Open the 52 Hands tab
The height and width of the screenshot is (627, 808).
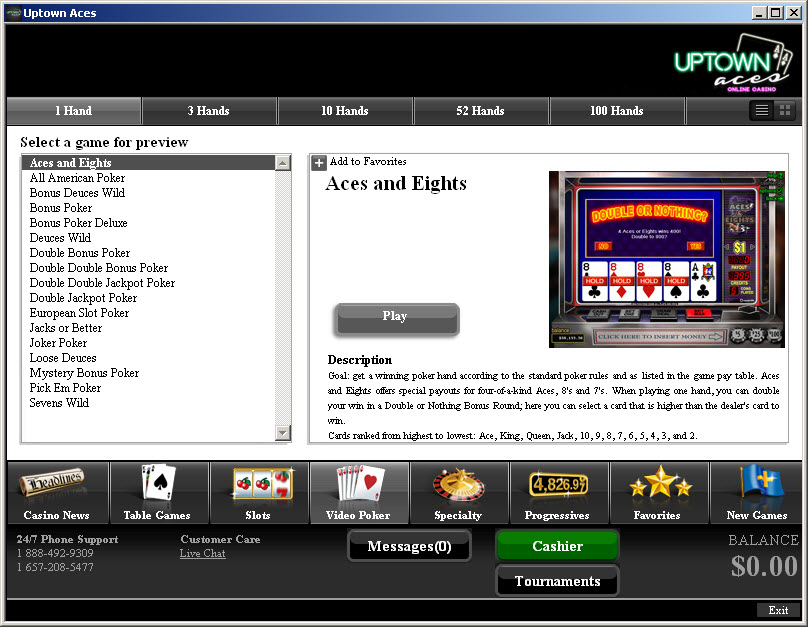click(x=480, y=111)
